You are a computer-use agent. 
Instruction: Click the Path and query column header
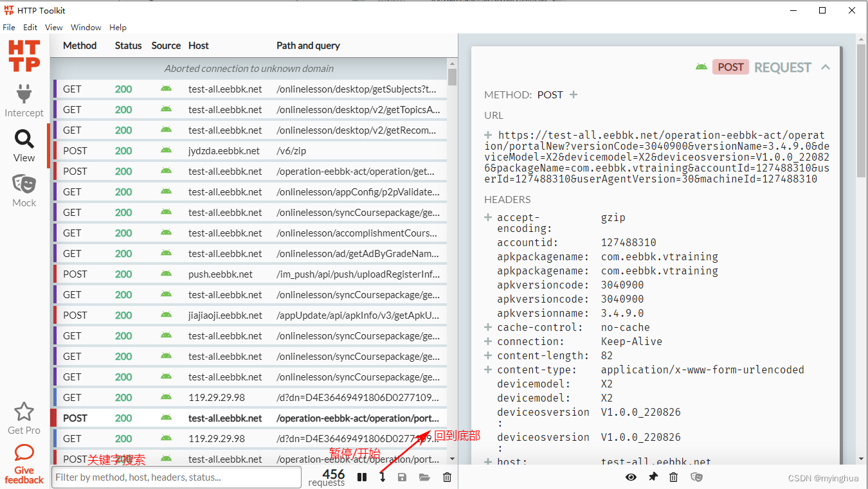click(x=308, y=46)
